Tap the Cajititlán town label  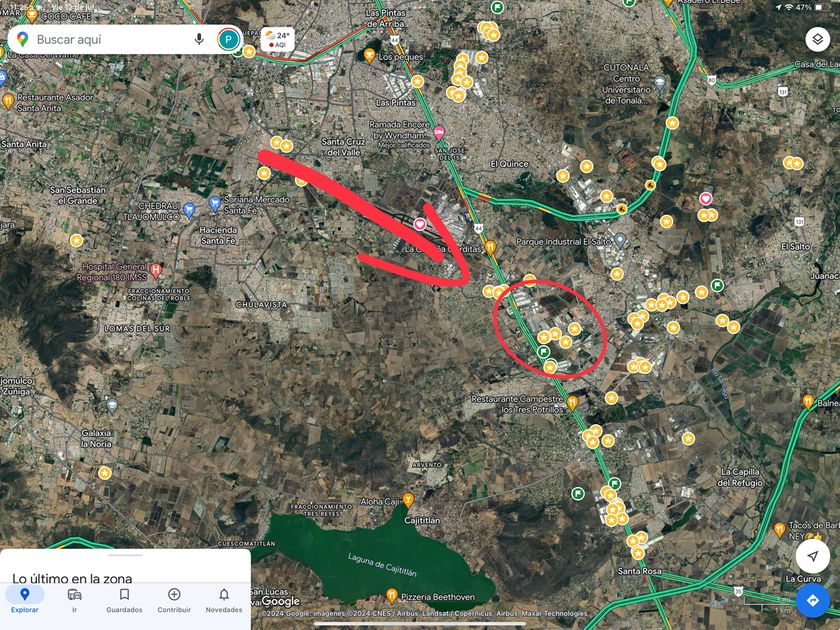[x=422, y=520]
